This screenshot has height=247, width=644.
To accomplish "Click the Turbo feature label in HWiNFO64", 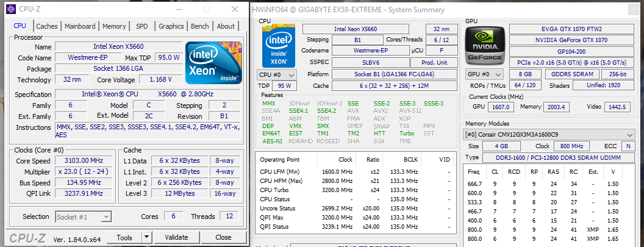I will 407,133.
